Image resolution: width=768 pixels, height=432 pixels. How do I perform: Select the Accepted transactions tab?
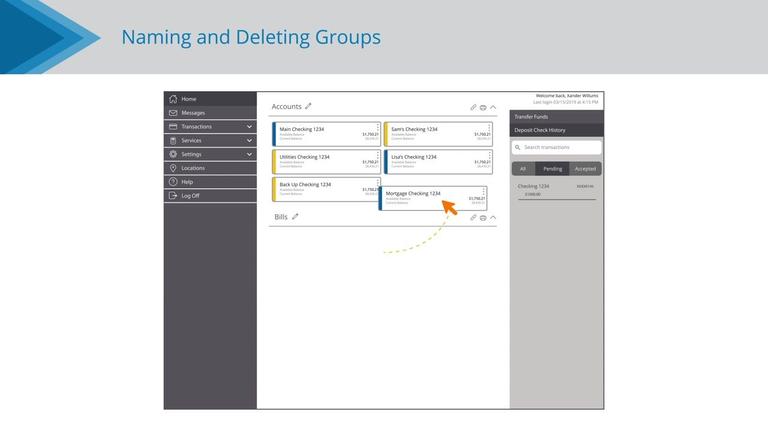585,169
